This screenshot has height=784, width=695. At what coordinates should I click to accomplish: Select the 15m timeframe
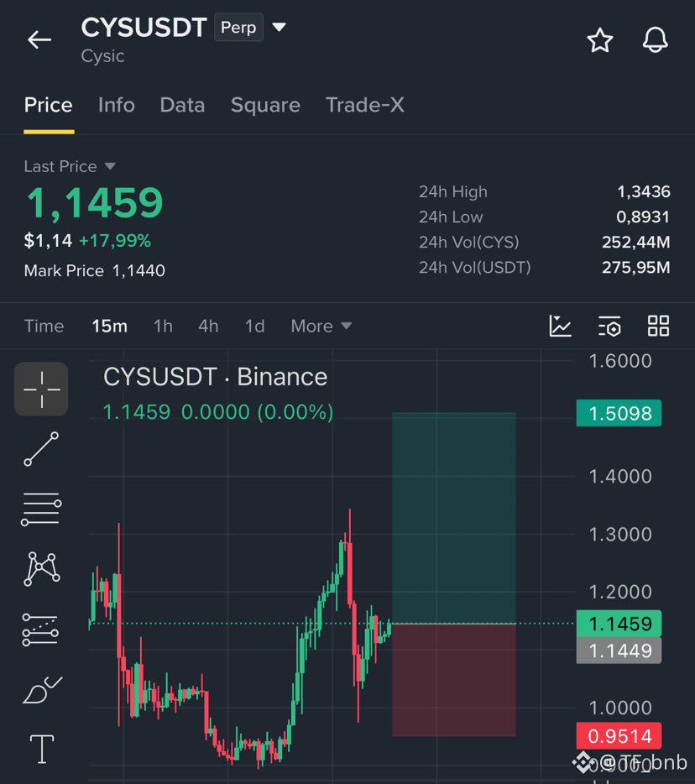pyautogui.click(x=109, y=326)
